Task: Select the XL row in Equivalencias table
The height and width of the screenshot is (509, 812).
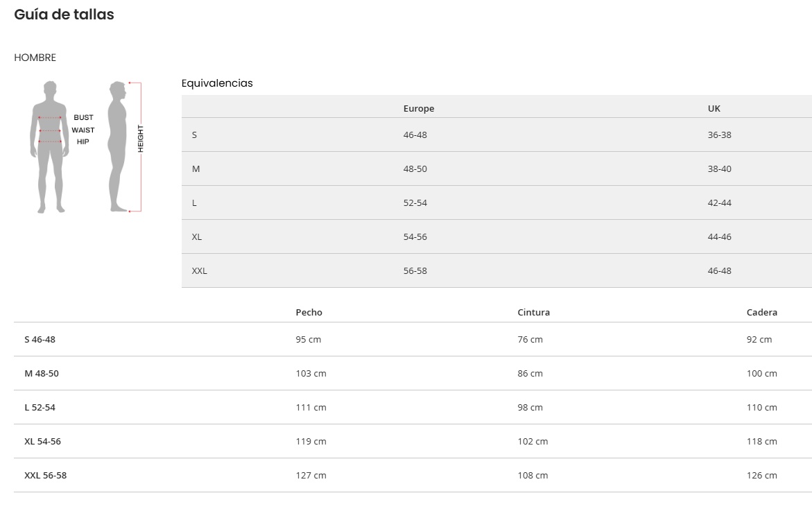Action: coord(197,237)
